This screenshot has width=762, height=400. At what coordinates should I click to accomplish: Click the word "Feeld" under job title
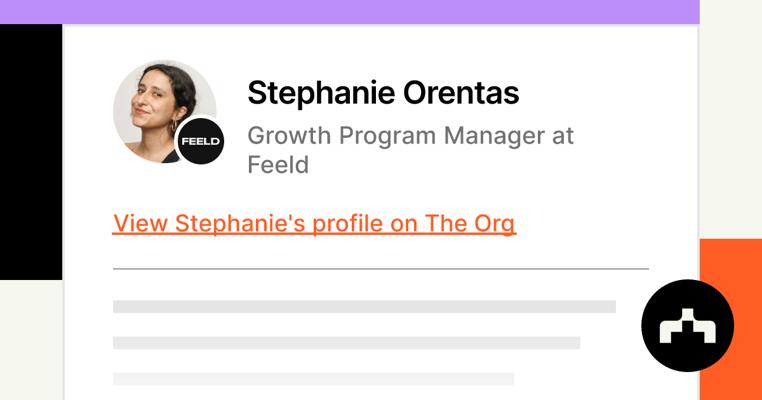278,164
